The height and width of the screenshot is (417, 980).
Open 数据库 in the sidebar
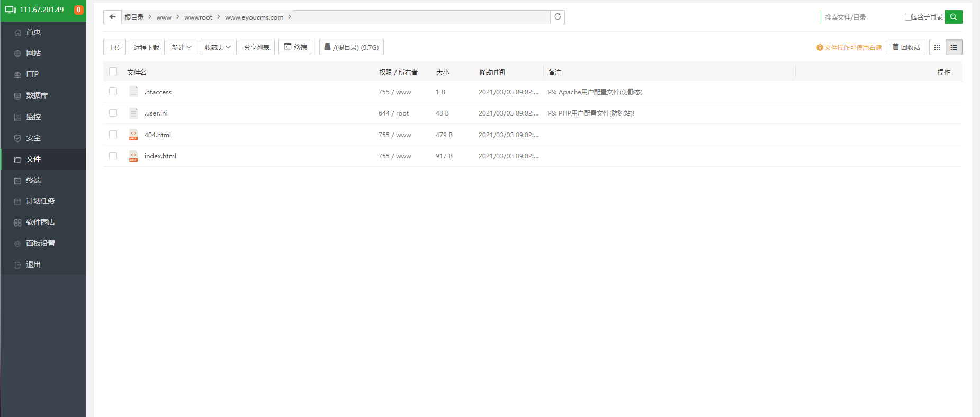[37, 95]
